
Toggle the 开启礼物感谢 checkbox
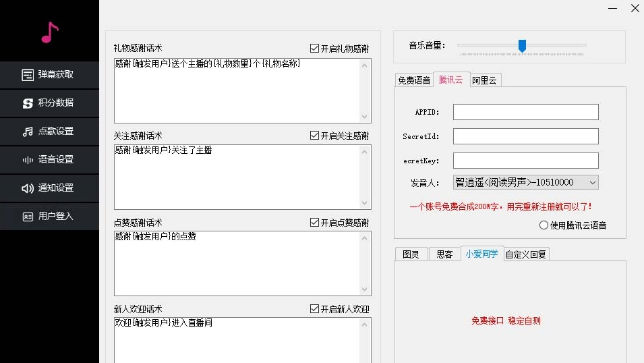coord(315,49)
